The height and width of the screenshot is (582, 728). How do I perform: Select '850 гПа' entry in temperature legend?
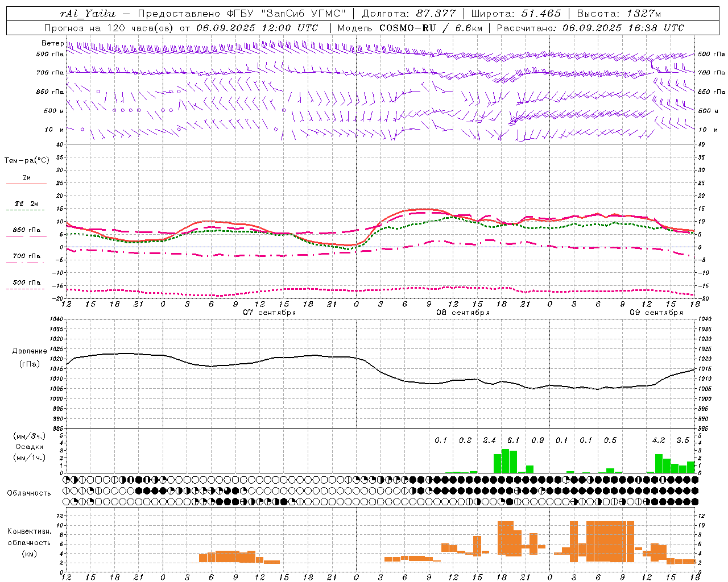(27, 230)
